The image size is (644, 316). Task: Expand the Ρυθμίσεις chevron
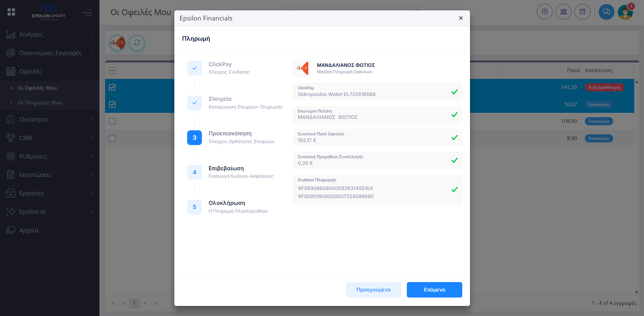point(91,156)
